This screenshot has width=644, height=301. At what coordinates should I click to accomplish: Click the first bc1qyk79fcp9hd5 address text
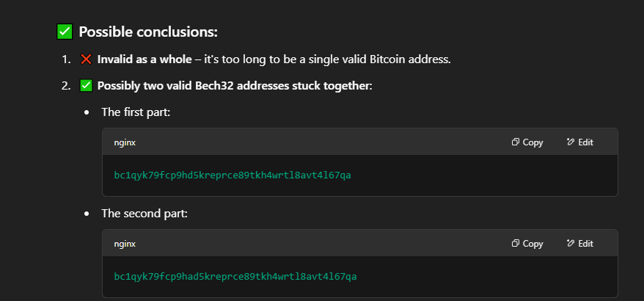[x=233, y=175]
